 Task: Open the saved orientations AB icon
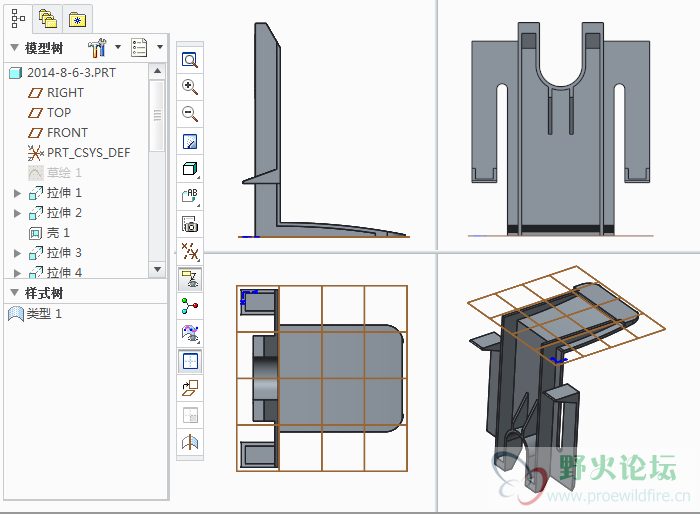point(190,196)
